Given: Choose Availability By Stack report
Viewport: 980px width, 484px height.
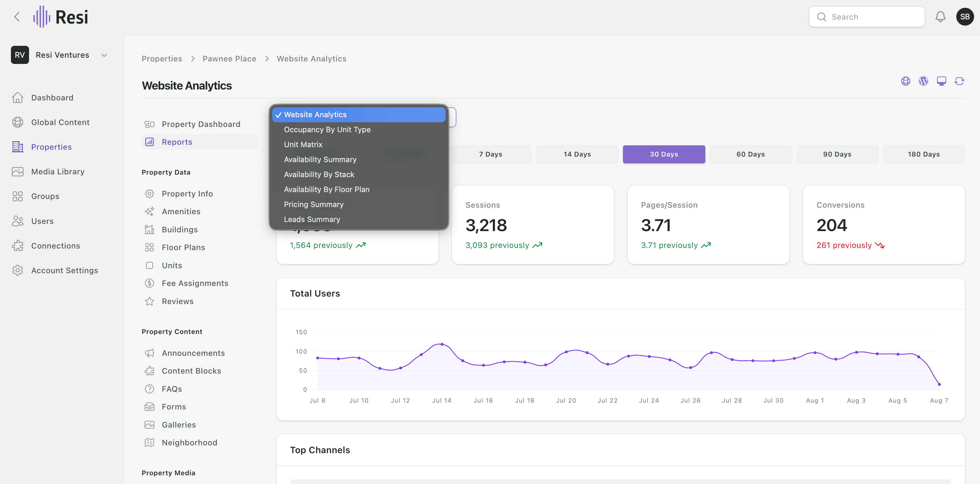Looking at the screenshot, I should coord(359,175).
